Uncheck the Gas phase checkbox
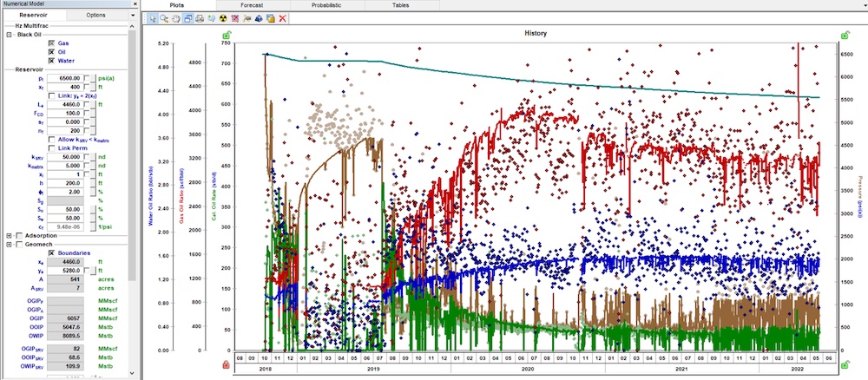 51,43
